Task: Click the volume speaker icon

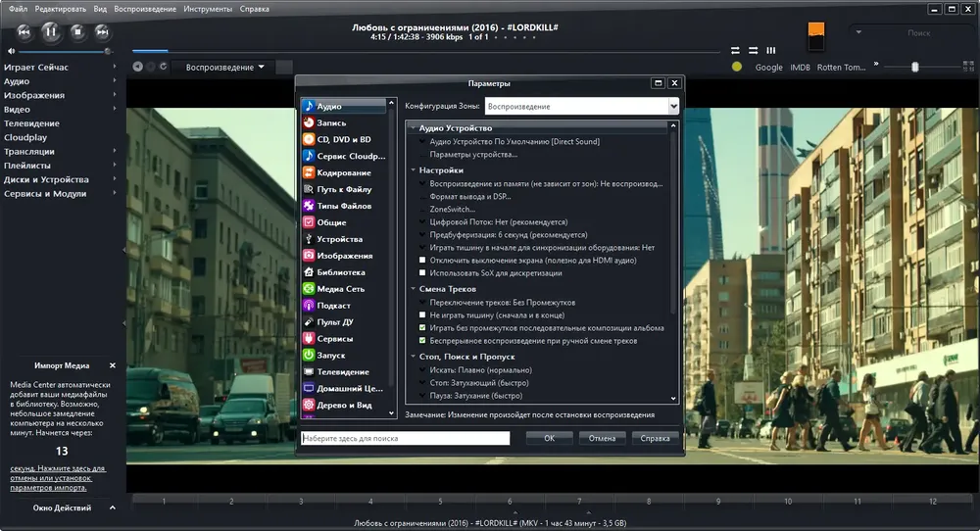Action: click(11, 51)
